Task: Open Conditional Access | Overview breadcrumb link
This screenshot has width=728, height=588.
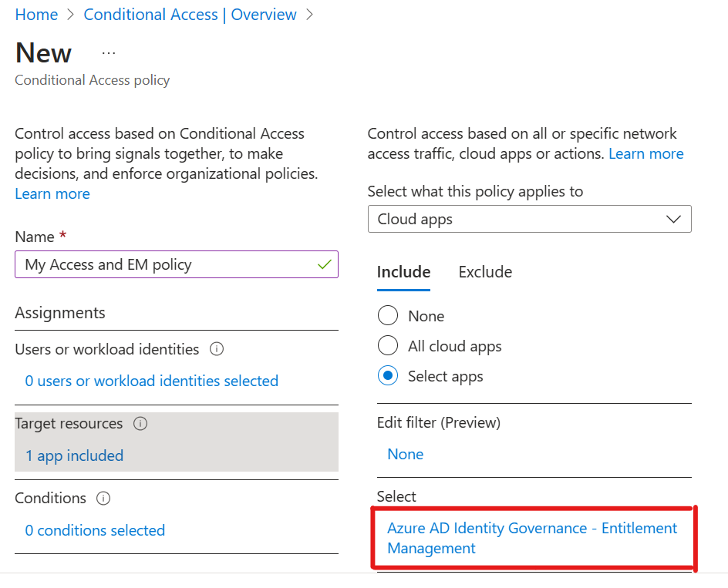Action: coord(190,15)
